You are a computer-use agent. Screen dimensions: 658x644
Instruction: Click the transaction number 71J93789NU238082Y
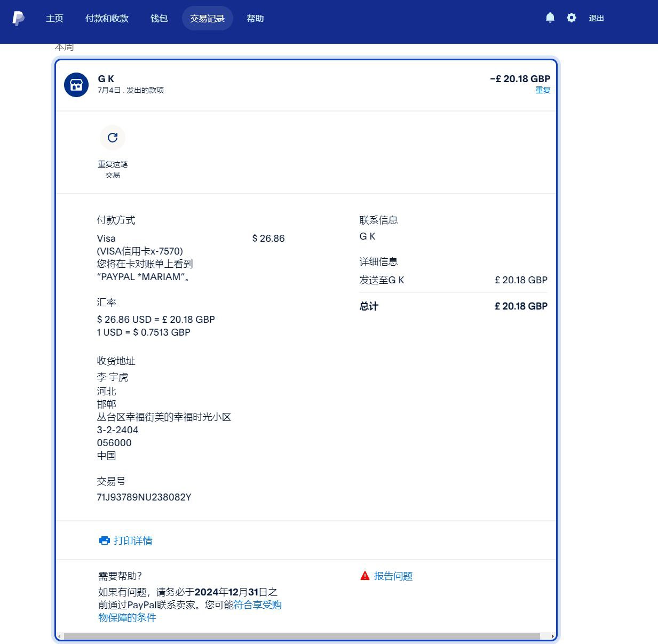[144, 497]
